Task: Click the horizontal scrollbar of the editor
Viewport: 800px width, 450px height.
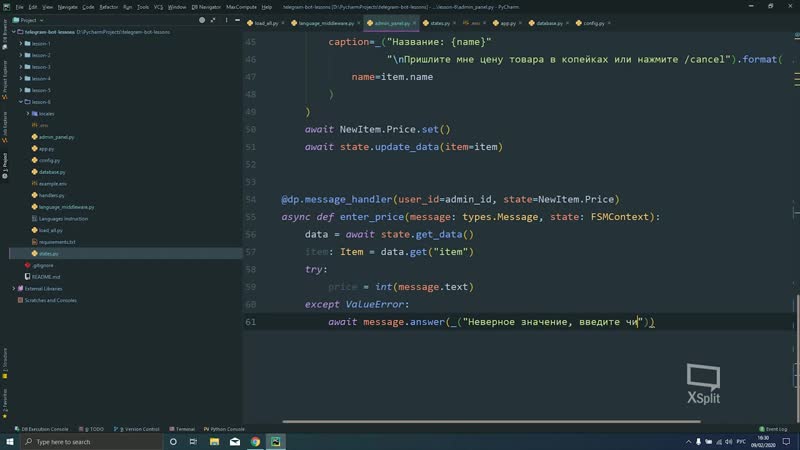Action: point(491,421)
